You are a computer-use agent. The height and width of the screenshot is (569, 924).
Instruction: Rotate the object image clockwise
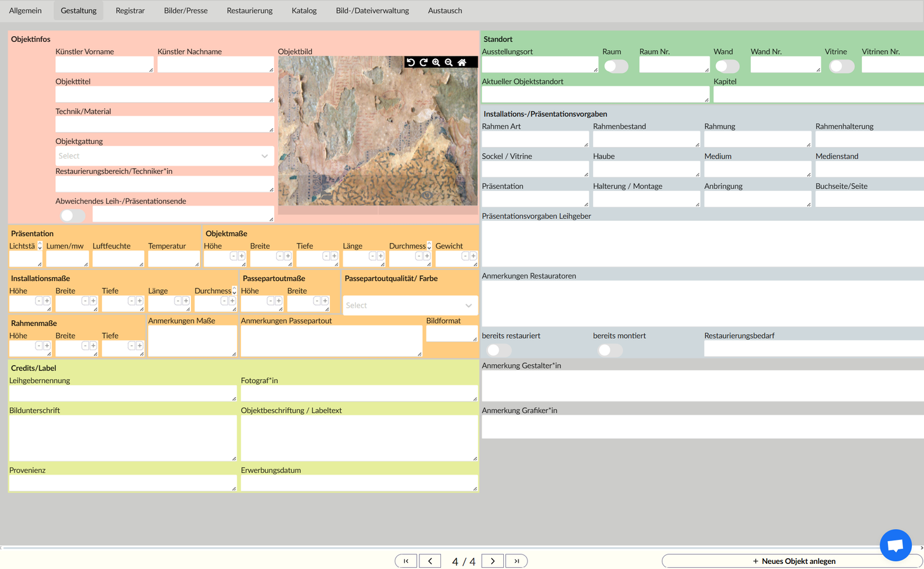point(423,62)
